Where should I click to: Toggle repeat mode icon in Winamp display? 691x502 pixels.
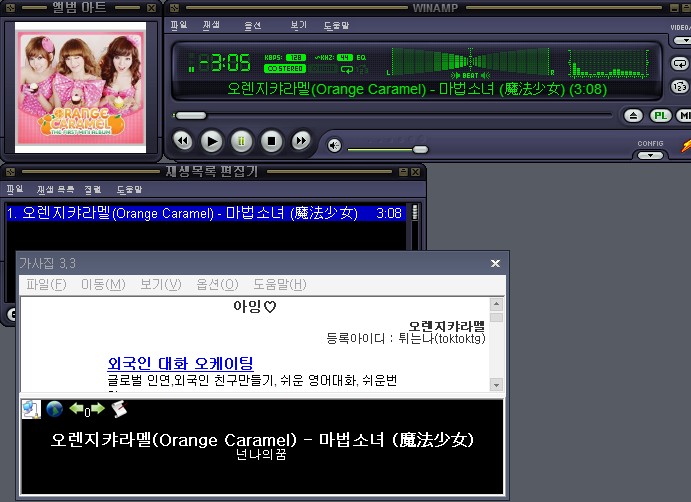[346, 69]
